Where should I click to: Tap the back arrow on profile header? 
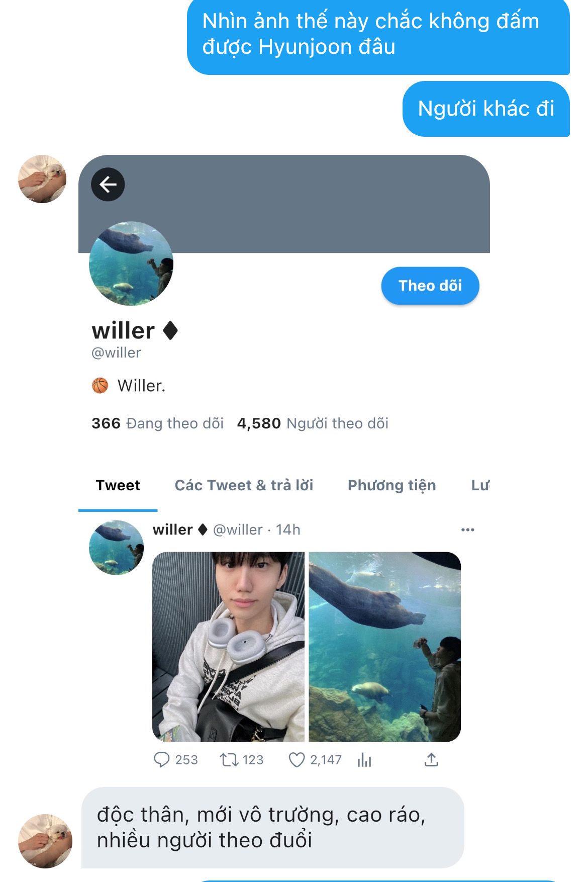pyautogui.click(x=108, y=185)
